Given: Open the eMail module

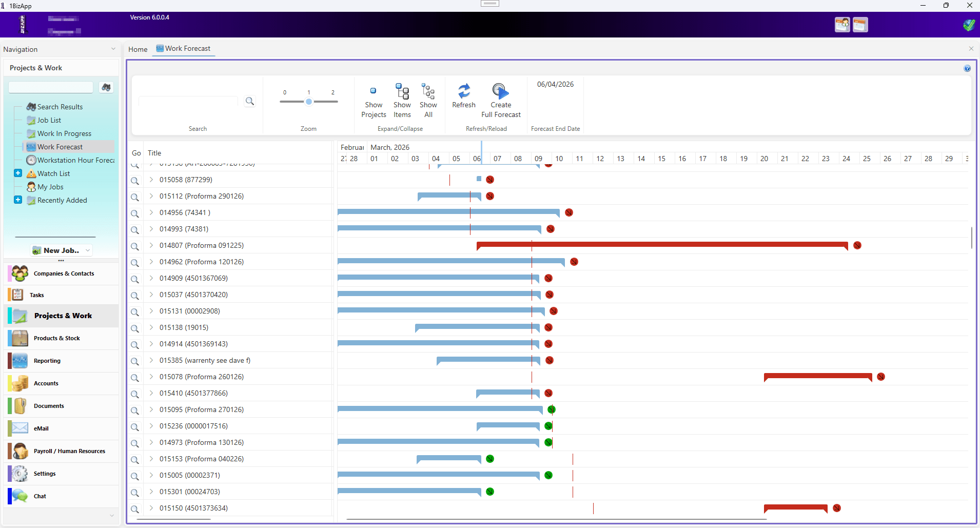Looking at the screenshot, I should [x=61, y=428].
